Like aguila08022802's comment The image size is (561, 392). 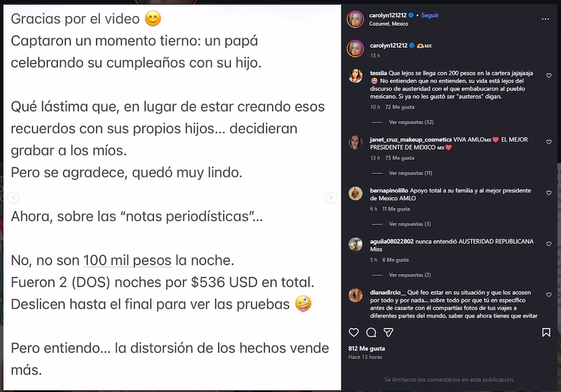point(549,244)
